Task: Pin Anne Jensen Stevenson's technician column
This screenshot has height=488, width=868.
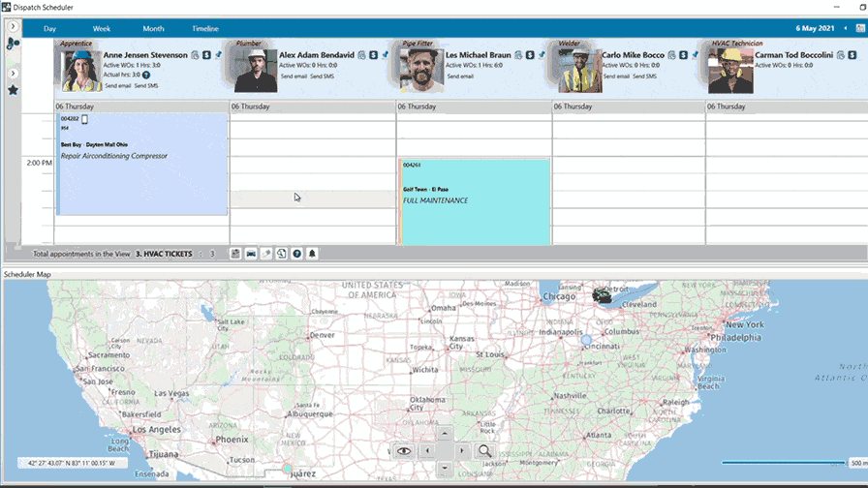Action: tap(219, 55)
